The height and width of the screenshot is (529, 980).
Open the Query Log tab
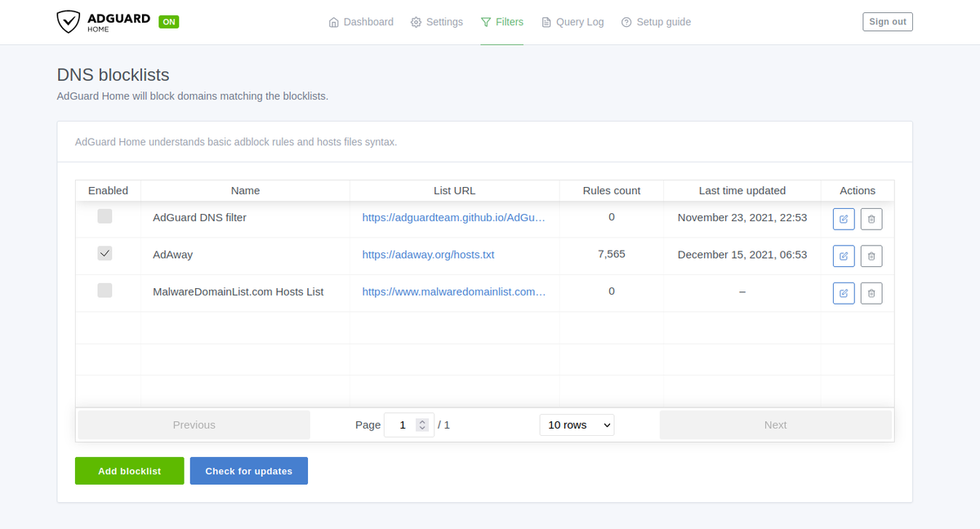pyautogui.click(x=572, y=22)
